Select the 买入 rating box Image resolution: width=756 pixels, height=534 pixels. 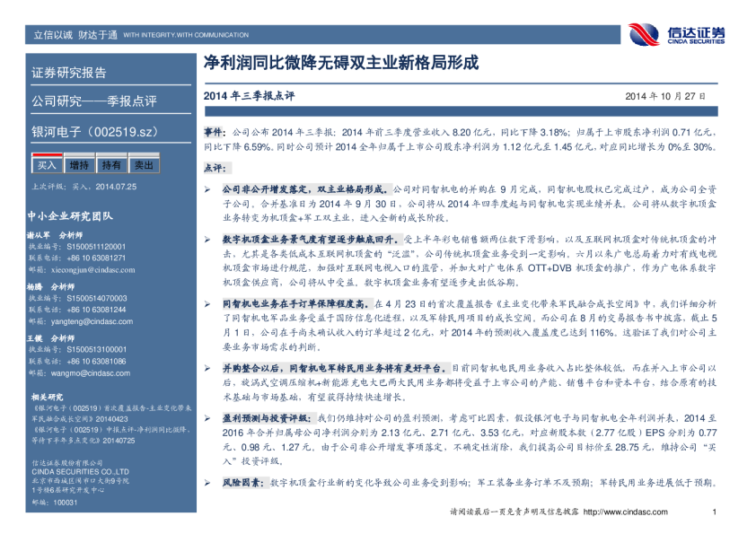point(46,165)
